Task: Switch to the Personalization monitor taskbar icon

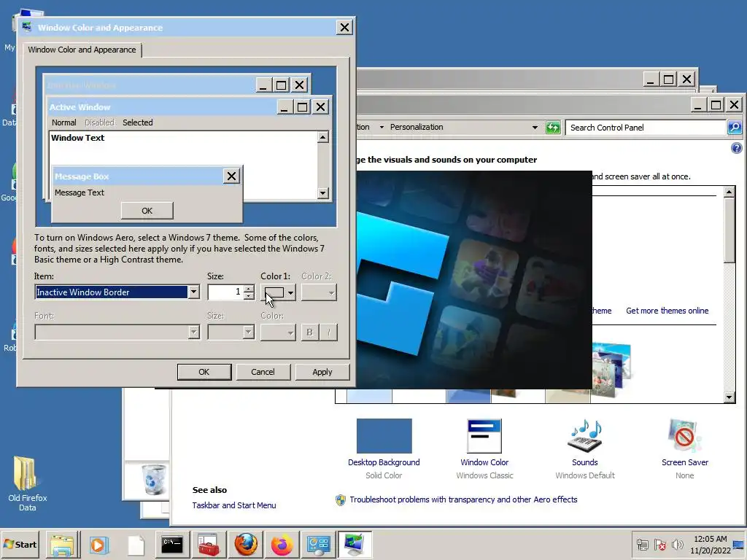Action: pos(355,545)
